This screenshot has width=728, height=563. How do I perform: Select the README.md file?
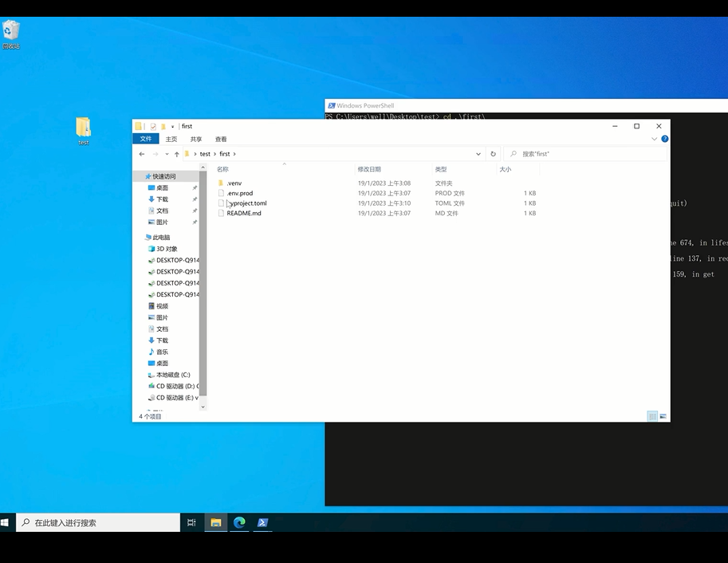[244, 213]
